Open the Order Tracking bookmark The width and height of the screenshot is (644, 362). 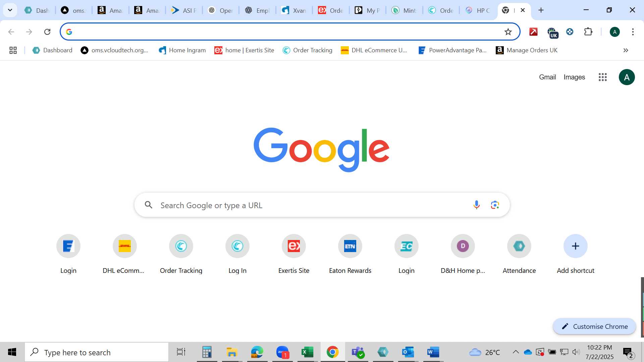coord(307,50)
